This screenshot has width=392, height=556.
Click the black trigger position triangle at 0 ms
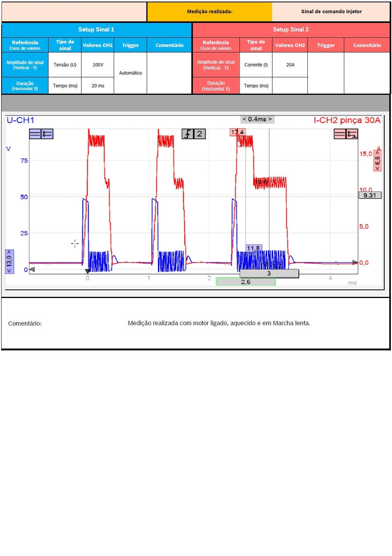88,271
